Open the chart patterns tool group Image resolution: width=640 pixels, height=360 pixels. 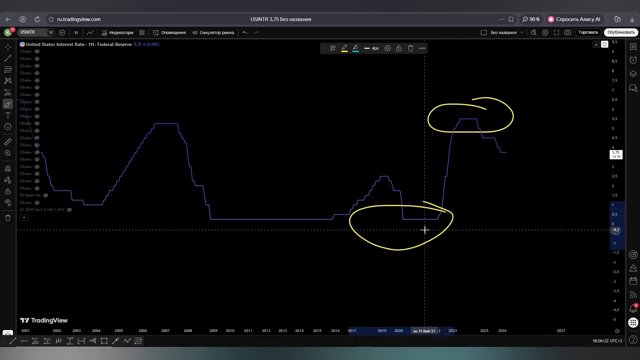click(8, 81)
